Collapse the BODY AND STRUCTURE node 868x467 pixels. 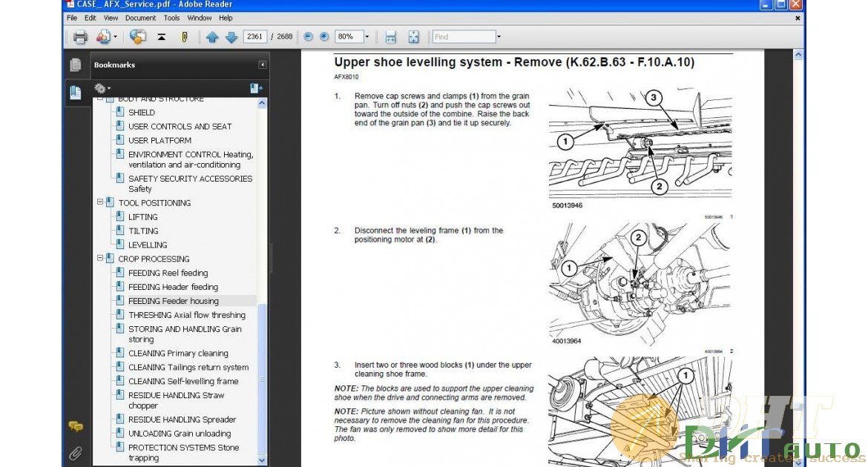pyautogui.click(x=100, y=99)
